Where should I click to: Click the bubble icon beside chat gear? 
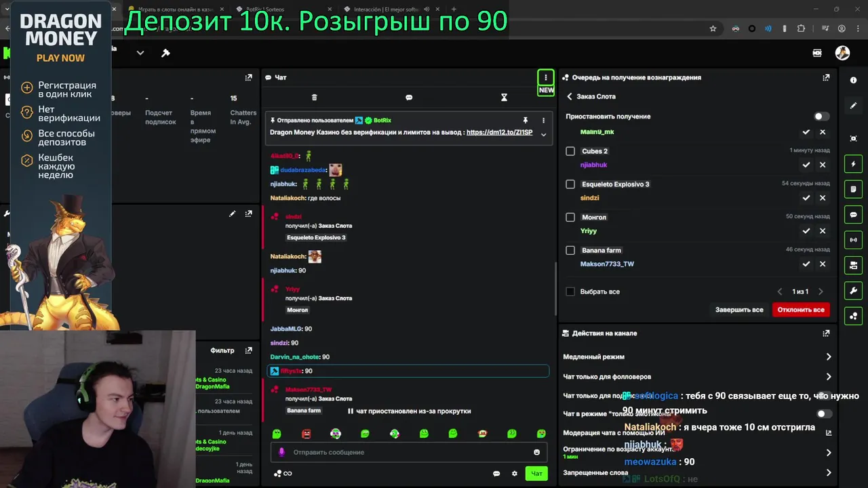coord(496,474)
